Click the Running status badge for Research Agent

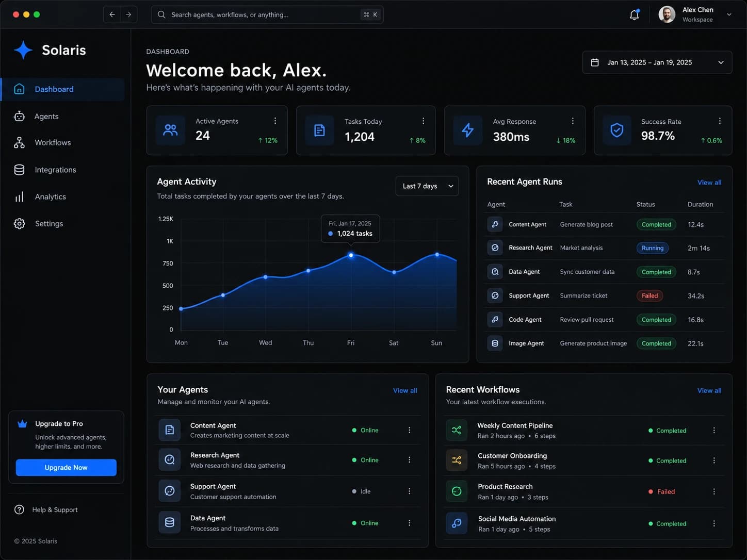653,248
